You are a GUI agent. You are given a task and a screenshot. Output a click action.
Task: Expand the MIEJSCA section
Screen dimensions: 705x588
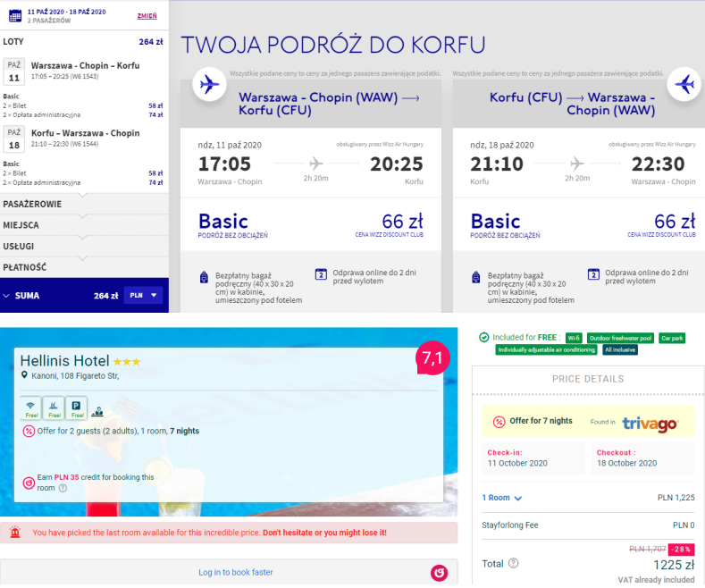84,225
